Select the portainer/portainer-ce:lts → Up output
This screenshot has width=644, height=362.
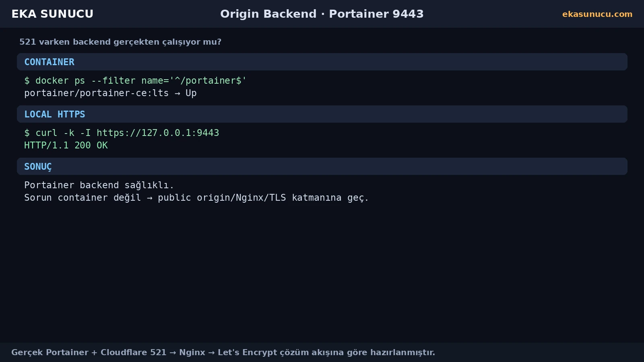110,93
